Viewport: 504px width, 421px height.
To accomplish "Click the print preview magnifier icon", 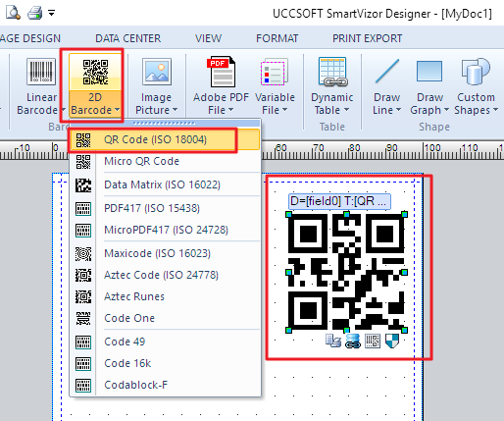I will point(13,13).
